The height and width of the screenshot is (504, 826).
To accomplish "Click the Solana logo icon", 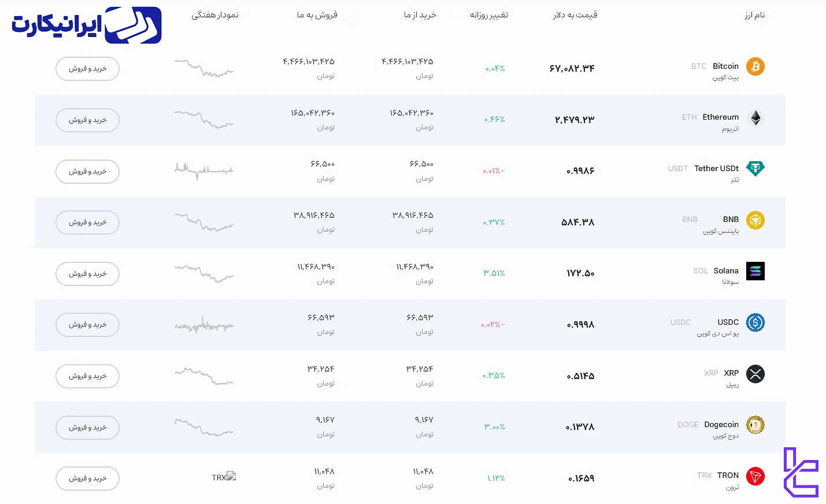I will tap(755, 271).
